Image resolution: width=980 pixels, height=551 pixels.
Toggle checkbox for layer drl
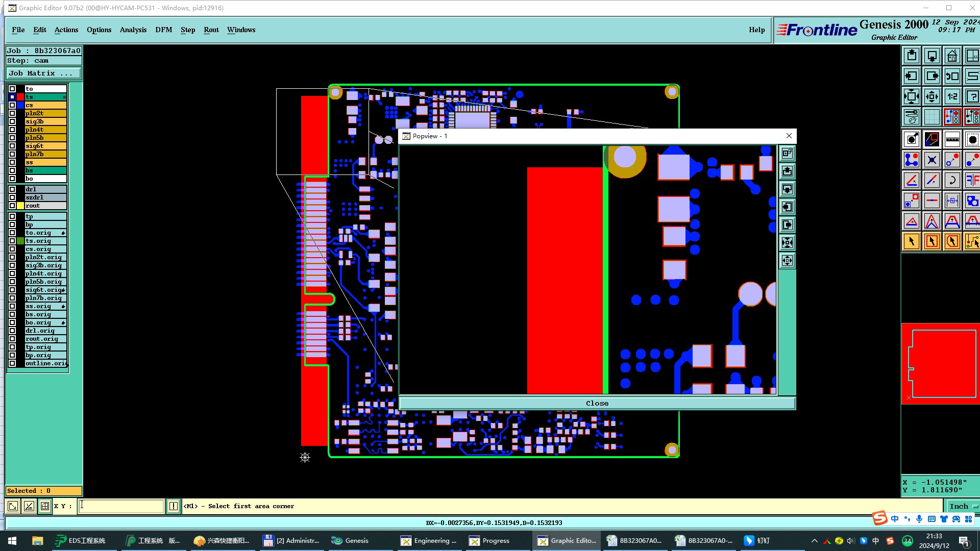(12, 189)
